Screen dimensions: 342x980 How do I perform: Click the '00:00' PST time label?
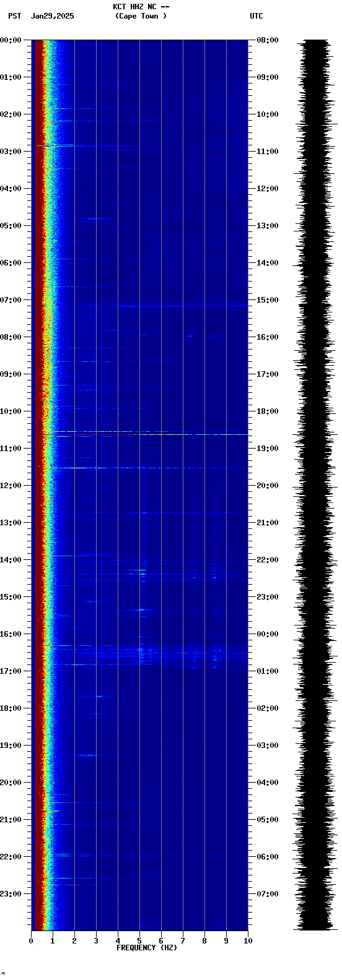pyautogui.click(x=11, y=40)
